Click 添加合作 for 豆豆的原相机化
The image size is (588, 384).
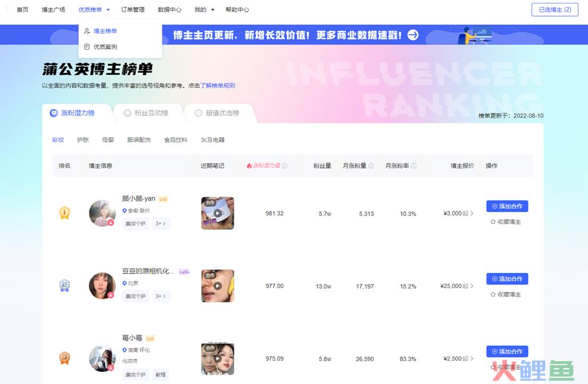(507, 279)
